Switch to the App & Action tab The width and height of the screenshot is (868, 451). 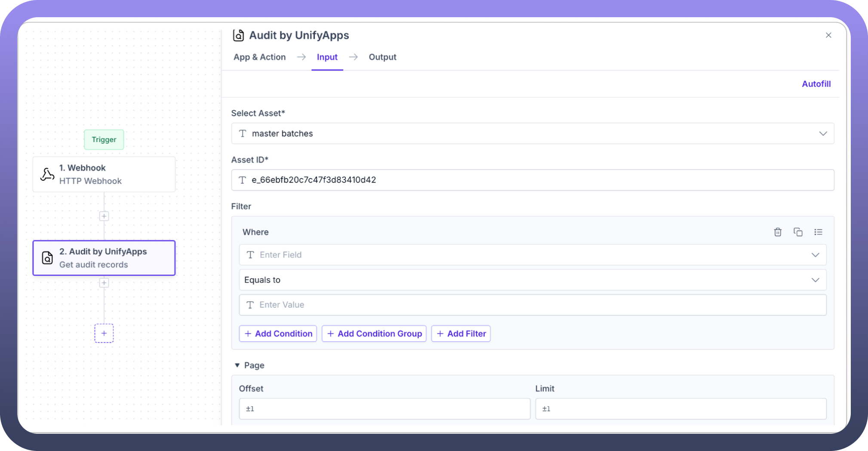tap(259, 57)
